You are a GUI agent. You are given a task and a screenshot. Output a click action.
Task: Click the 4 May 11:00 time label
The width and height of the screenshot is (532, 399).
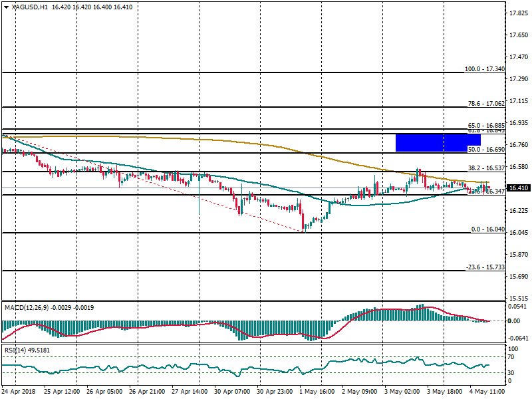(x=487, y=393)
